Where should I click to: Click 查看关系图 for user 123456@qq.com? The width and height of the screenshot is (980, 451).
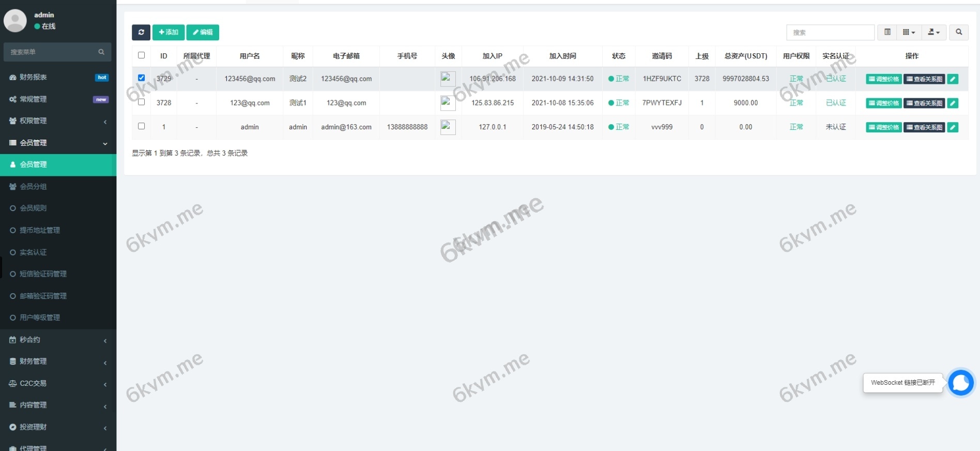click(x=924, y=79)
